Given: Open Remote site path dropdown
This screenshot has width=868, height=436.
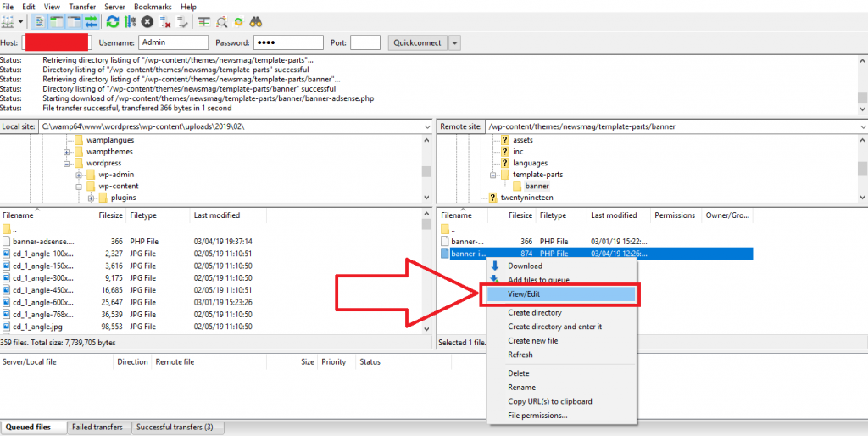Looking at the screenshot, I should point(863,127).
